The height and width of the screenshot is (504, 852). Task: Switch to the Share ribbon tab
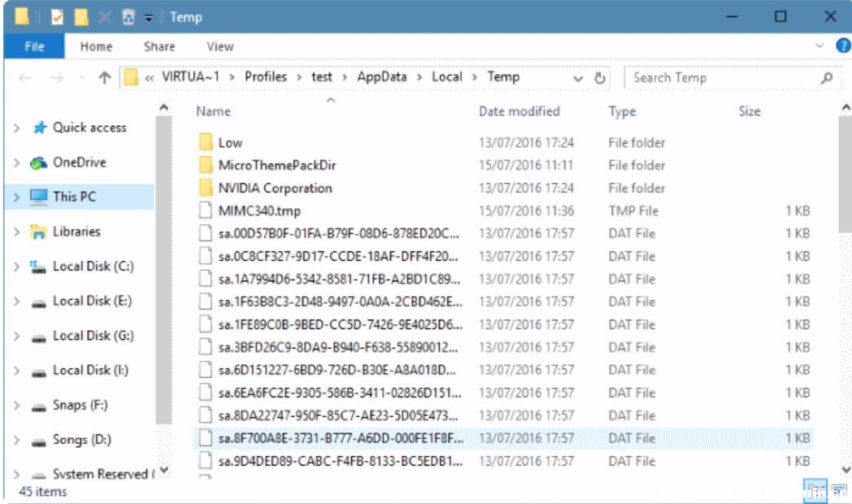click(159, 46)
